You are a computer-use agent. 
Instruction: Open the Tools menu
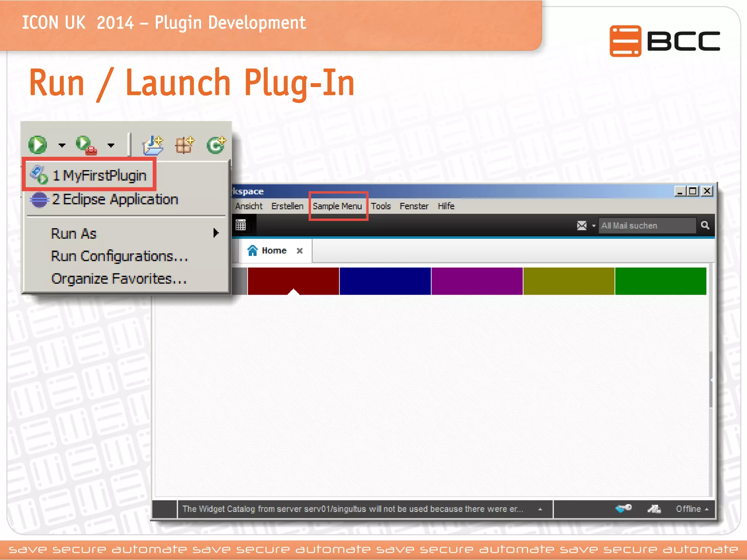[x=381, y=206]
